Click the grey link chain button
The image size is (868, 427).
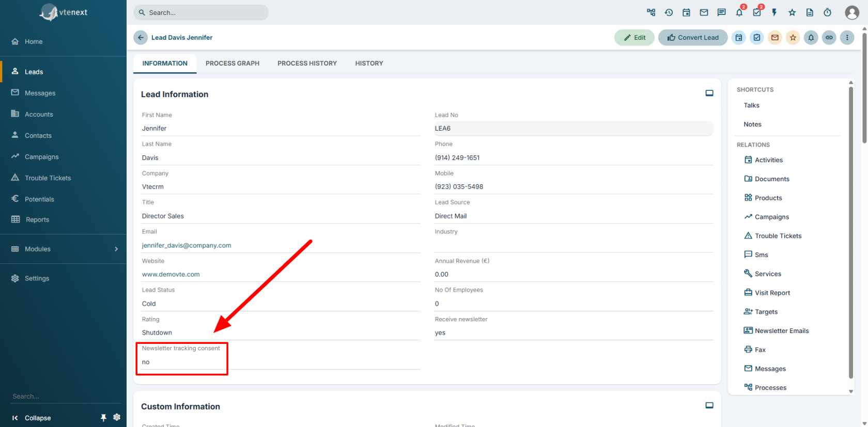click(x=829, y=38)
